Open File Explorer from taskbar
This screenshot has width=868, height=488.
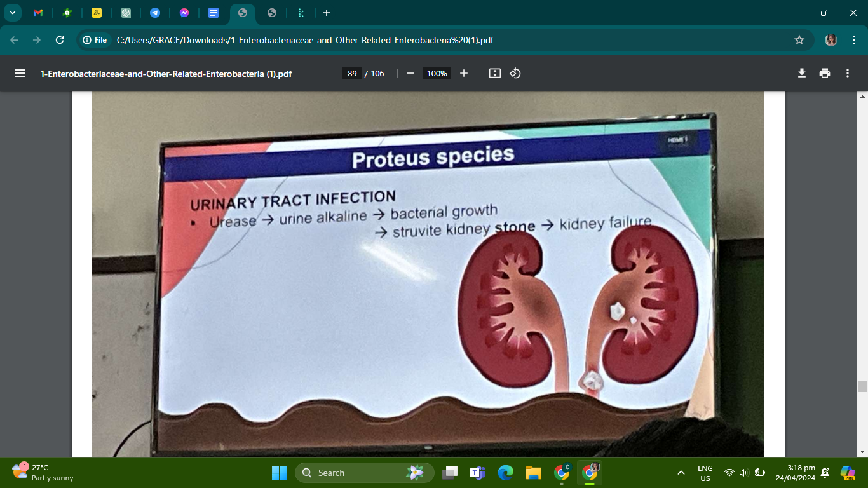(x=533, y=473)
